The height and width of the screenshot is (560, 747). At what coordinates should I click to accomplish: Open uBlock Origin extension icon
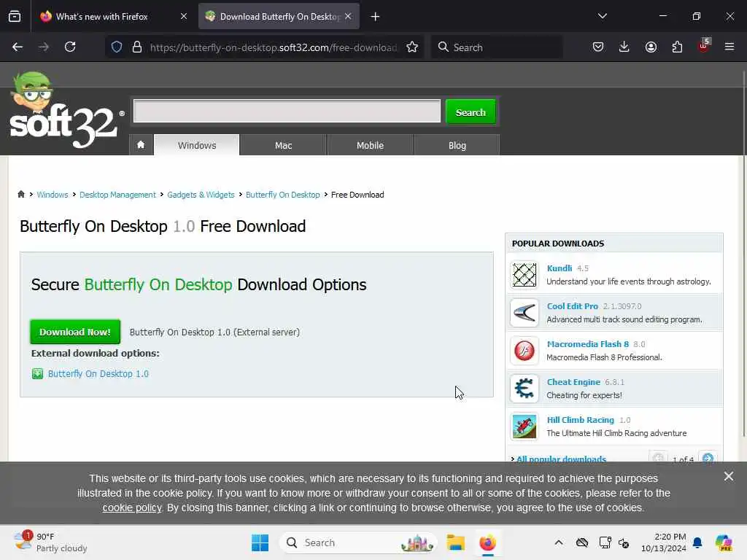coord(704,46)
